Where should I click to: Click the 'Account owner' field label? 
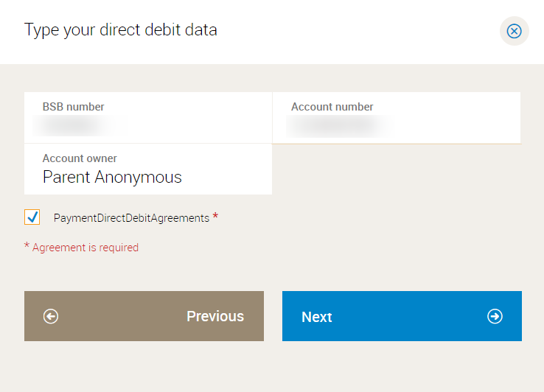(x=80, y=158)
